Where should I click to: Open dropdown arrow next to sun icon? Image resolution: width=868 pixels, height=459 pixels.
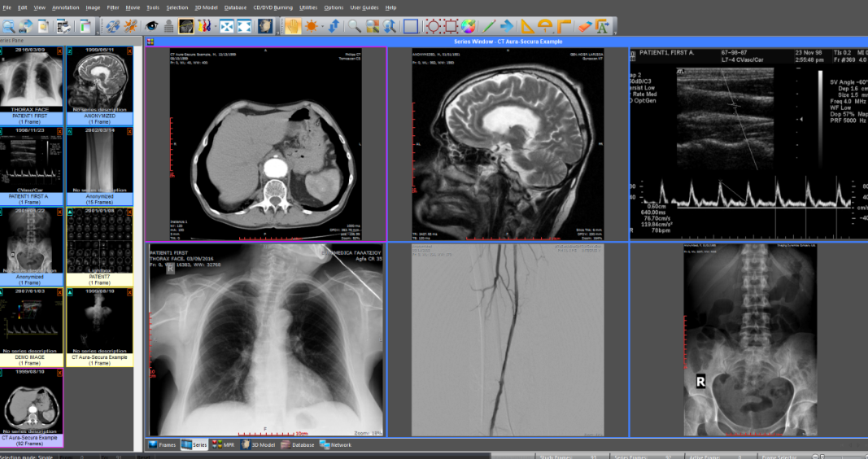(321, 26)
